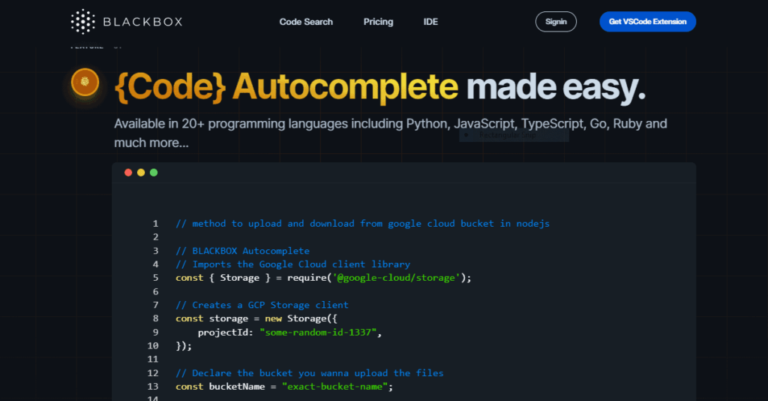Image resolution: width=768 pixels, height=401 pixels.
Task: Click '// BLACKBOX Autocomplete' comment line
Action: tap(242, 251)
